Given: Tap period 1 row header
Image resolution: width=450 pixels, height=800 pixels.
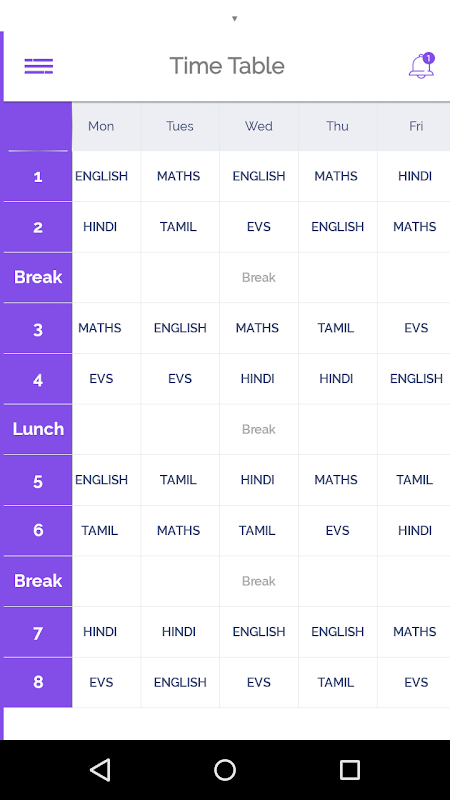Looking at the screenshot, I should click(38, 177).
